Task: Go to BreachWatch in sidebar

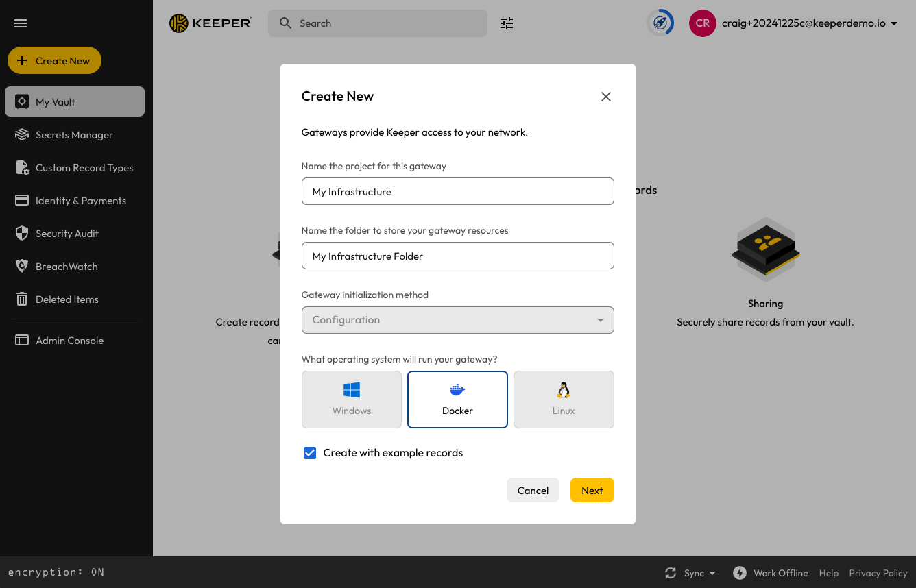Action: coord(67,267)
